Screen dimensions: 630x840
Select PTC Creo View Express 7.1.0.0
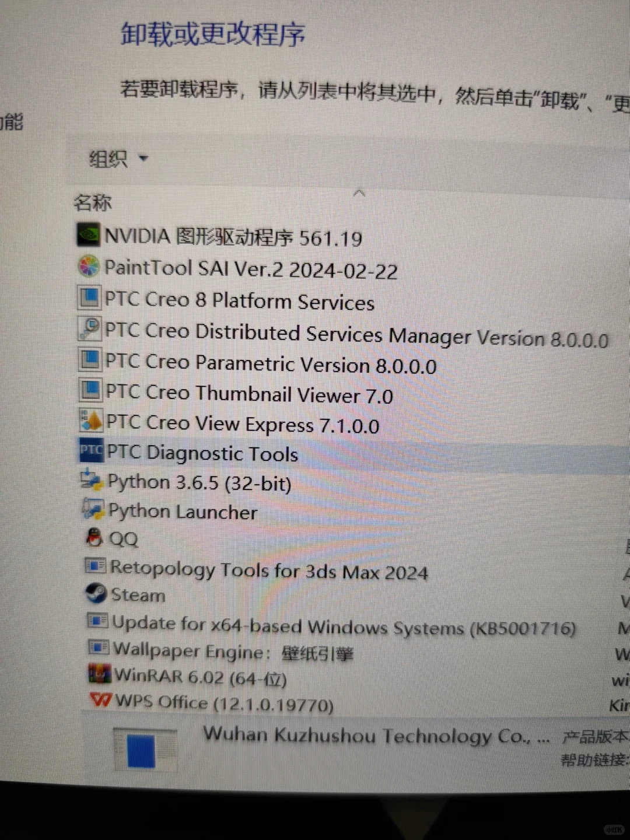click(243, 423)
